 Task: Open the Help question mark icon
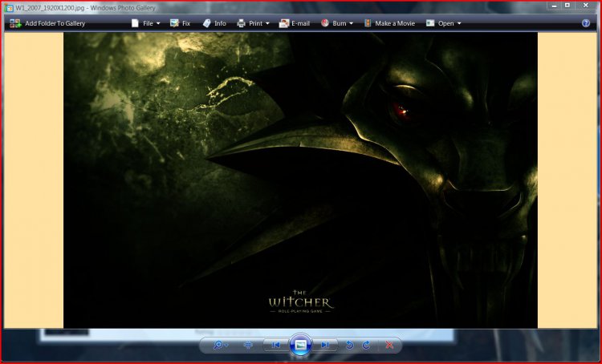tap(585, 23)
